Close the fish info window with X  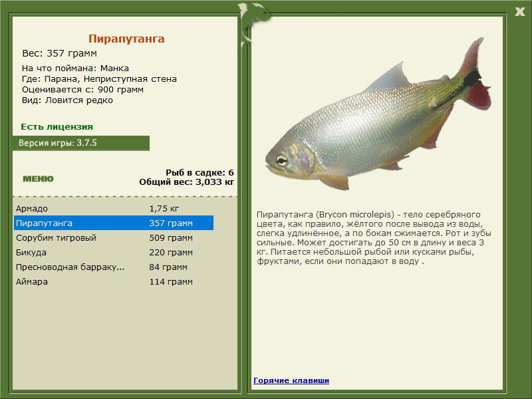pyautogui.click(x=519, y=12)
